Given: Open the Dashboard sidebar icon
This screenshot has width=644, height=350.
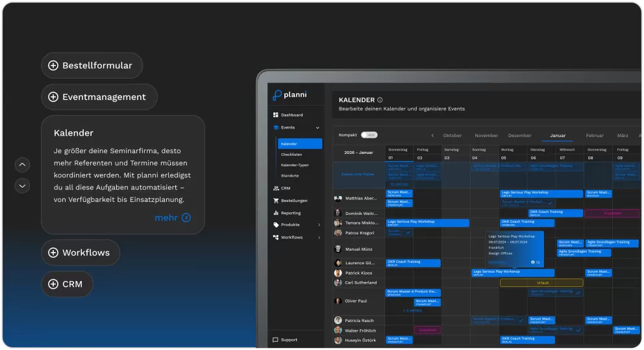Looking at the screenshot, I should click(276, 115).
